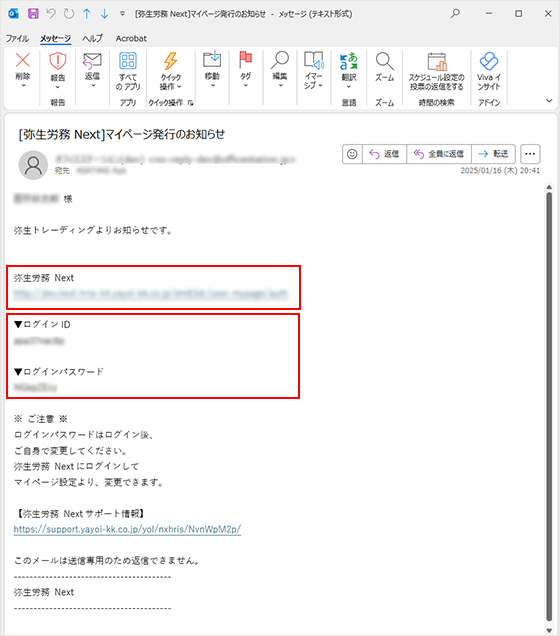Click the ※ ご注意 ※ text

41,419
